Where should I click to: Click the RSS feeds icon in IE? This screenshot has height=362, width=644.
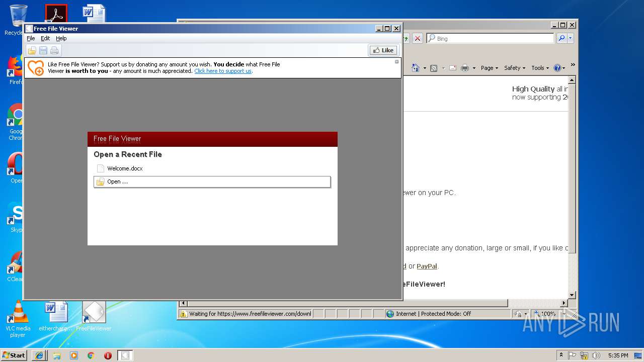click(x=434, y=68)
